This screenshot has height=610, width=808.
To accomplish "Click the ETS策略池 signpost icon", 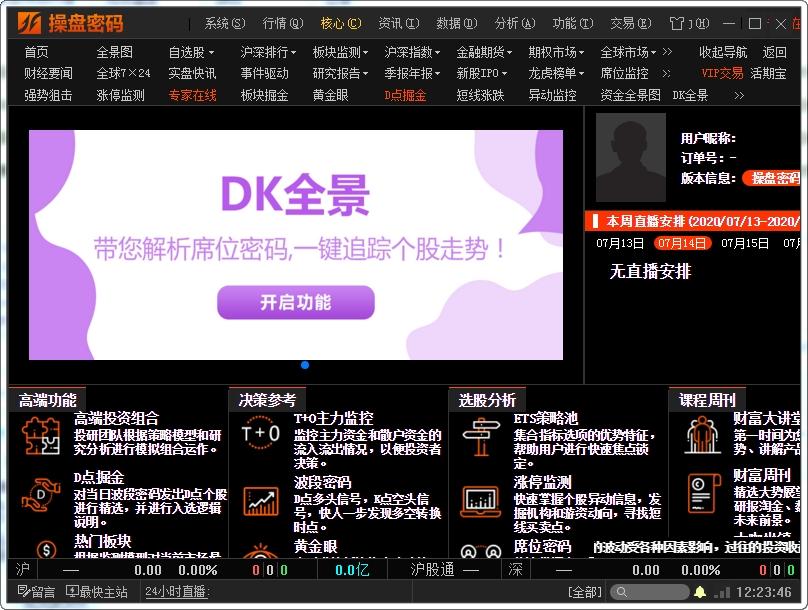I will [481, 436].
